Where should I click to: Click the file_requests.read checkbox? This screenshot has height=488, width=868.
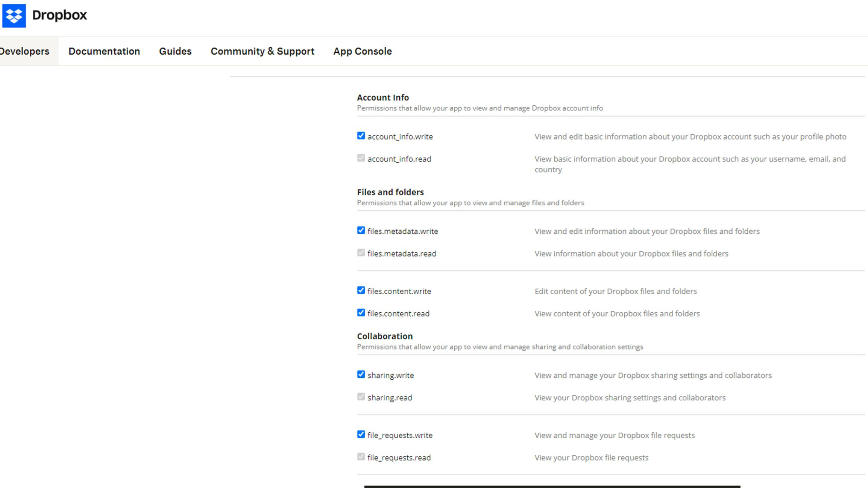point(361,457)
